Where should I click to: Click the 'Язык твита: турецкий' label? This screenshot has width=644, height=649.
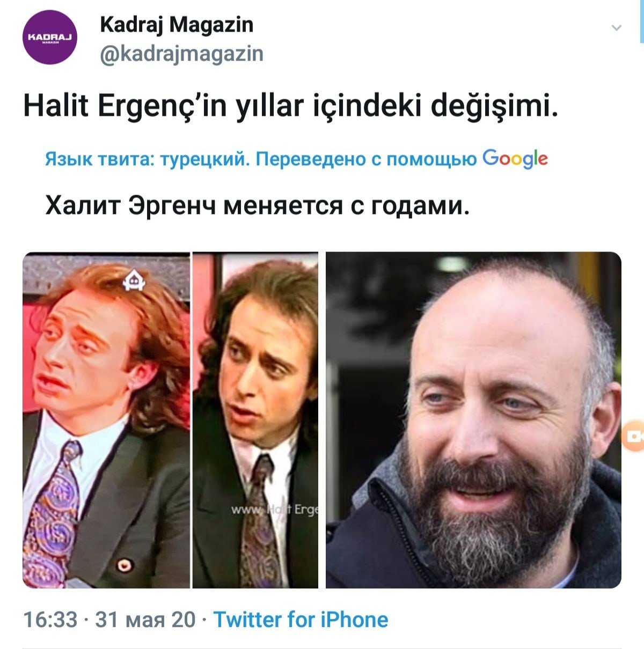point(148,160)
